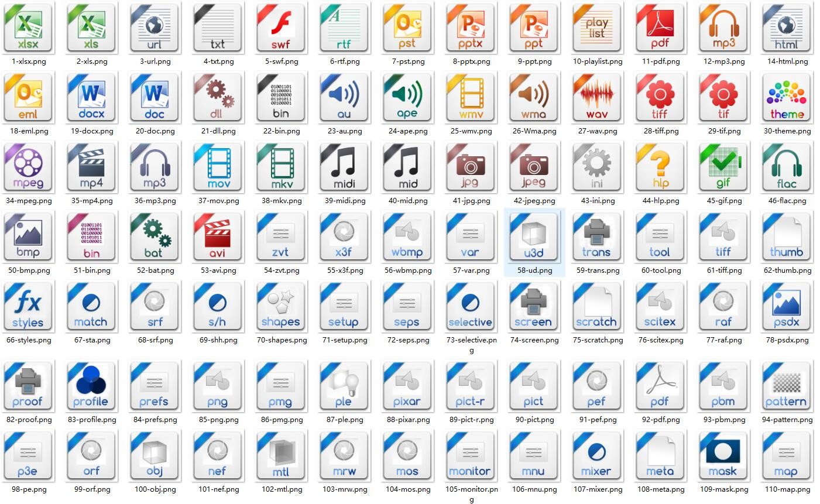Click the pptx PowerPoint icon
The image size is (820, 504).
471,28
